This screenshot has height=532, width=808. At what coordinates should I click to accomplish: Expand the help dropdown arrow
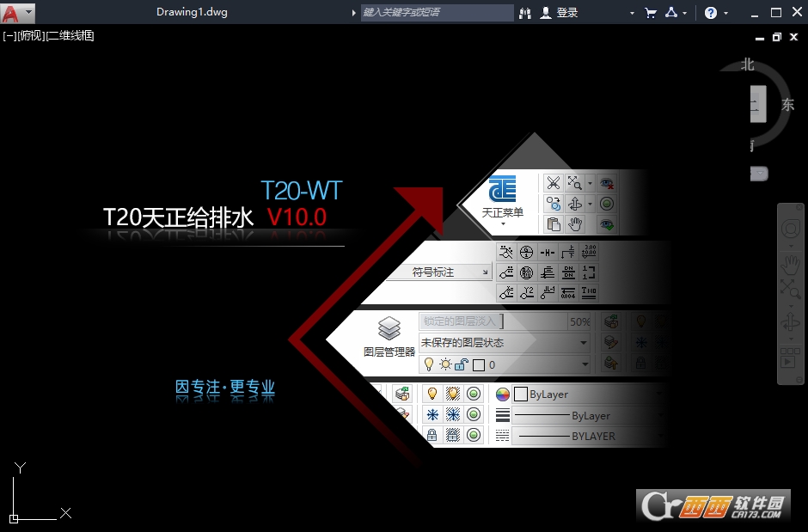[x=725, y=14]
